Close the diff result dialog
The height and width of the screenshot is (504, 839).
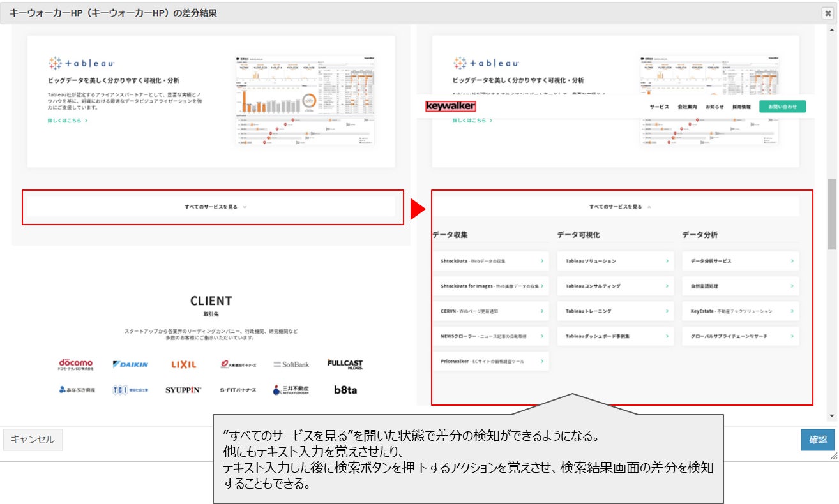coord(828,13)
